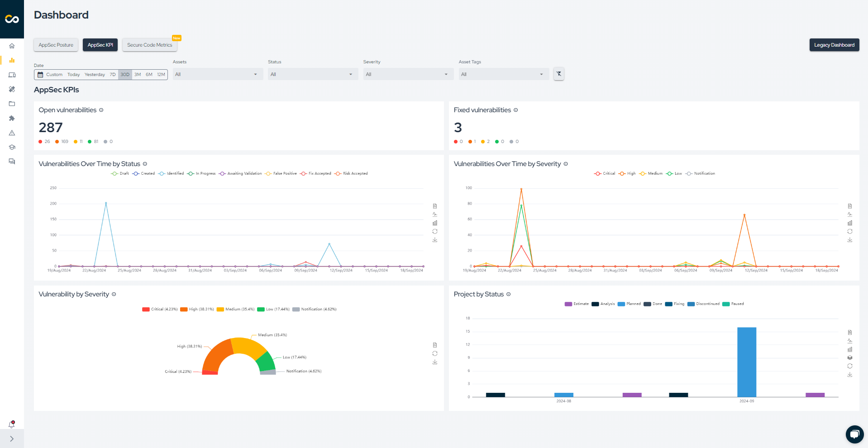Image resolution: width=868 pixels, height=448 pixels.
Task: Click the Project by Status info icon
Action: tap(509, 294)
